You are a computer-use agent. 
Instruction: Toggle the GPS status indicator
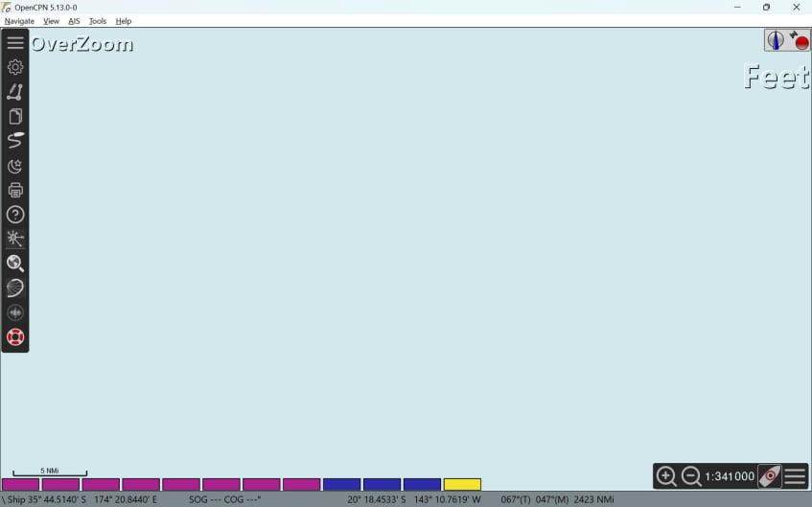[x=799, y=40]
